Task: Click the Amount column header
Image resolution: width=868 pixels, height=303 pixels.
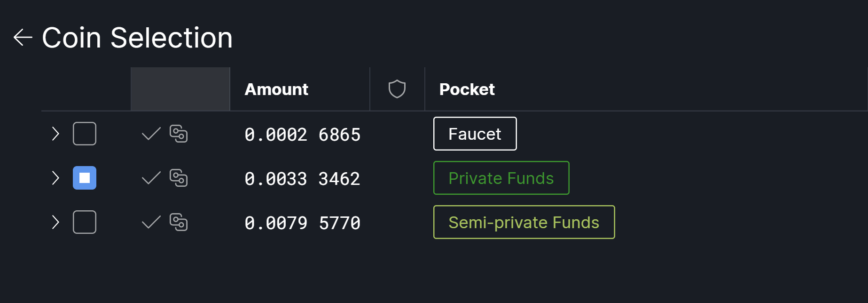Action: 276,89
